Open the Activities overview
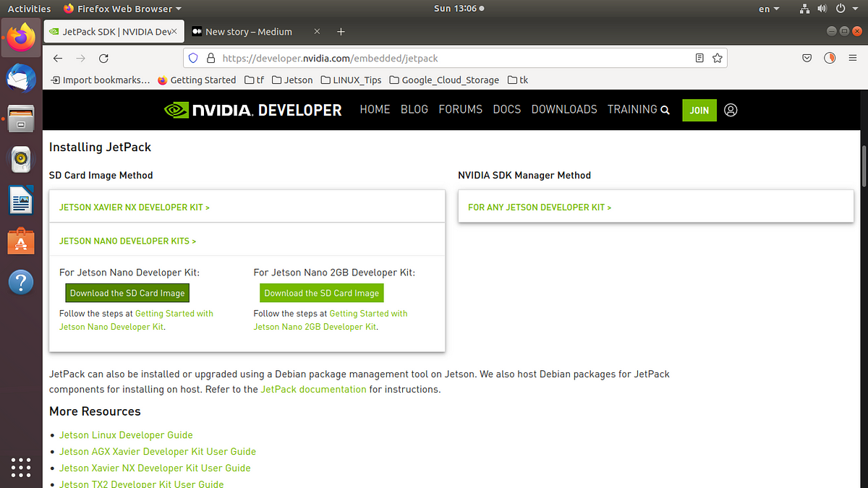The image size is (868, 488). (x=29, y=9)
